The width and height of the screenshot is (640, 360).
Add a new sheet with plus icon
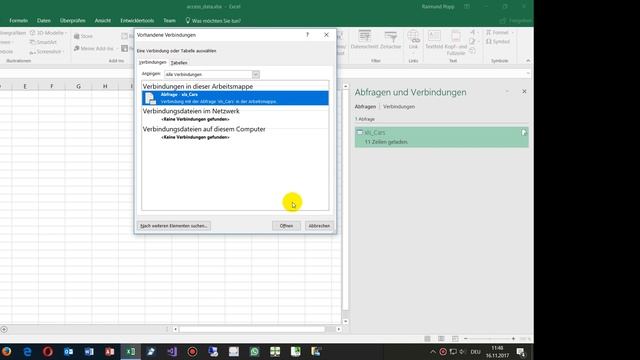4,329
